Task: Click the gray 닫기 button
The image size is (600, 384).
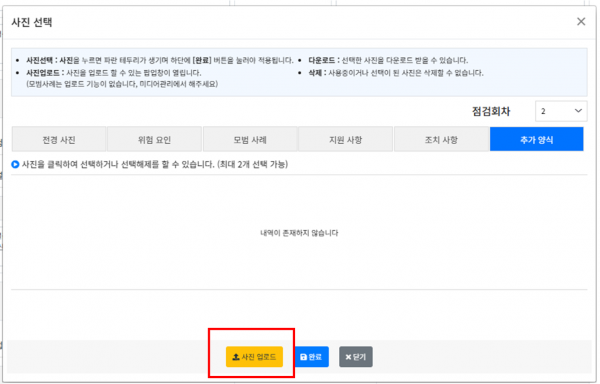Action: [357, 358]
